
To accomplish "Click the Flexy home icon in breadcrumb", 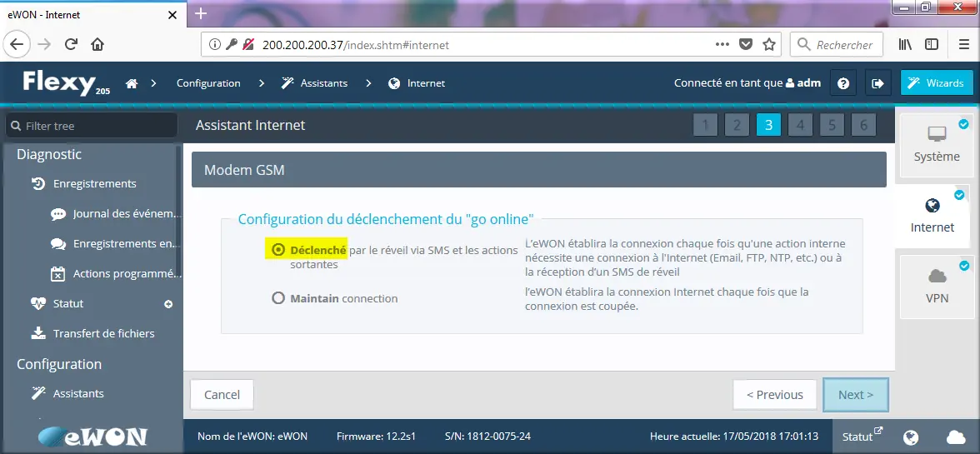I will [131, 83].
